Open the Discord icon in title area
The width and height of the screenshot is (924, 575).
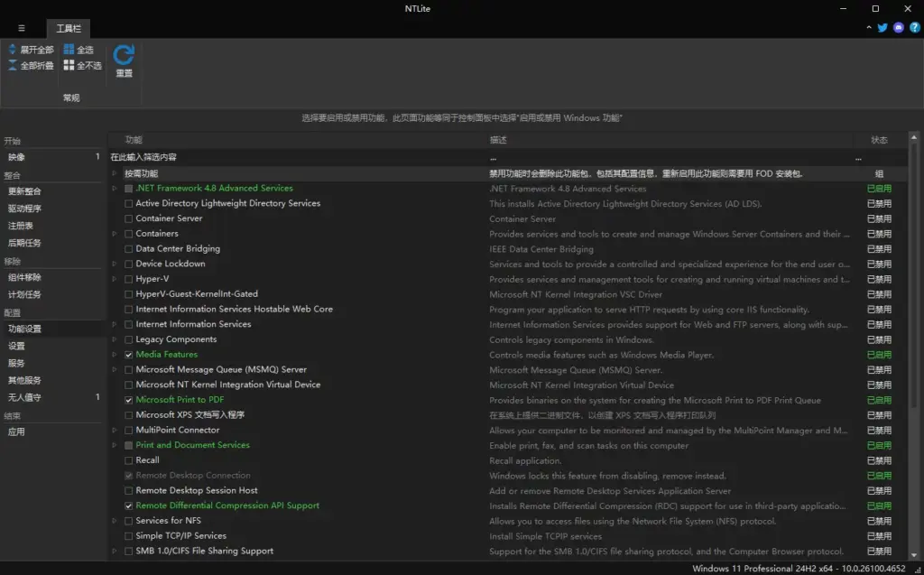click(x=899, y=28)
